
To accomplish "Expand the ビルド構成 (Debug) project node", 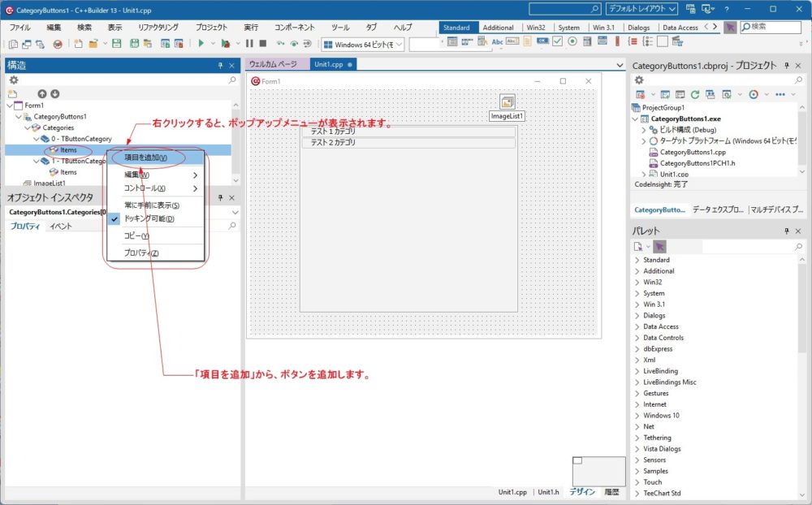I will pyautogui.click(x=643, y=130).
